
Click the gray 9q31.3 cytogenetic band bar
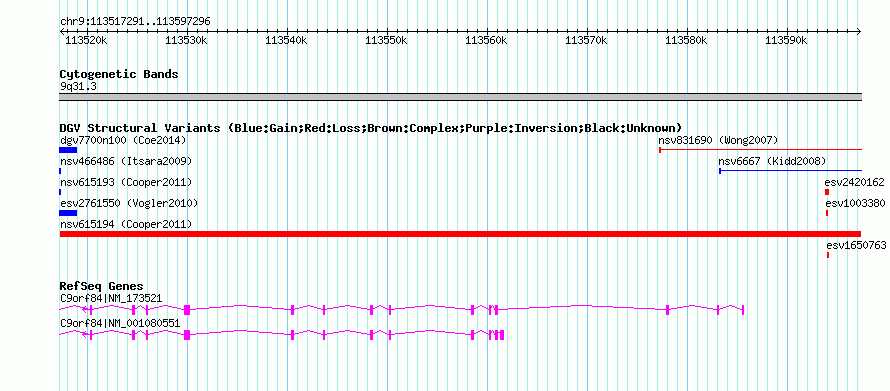pos(460,97)
